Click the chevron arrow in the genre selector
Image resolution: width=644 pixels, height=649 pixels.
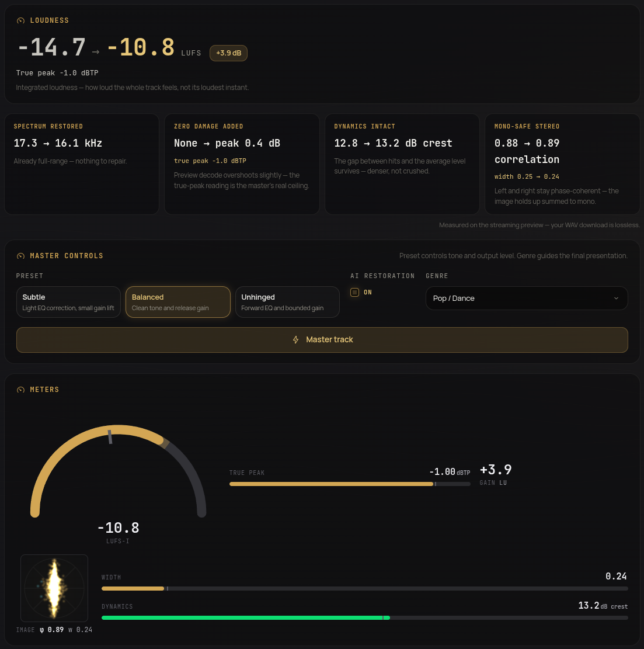tap(616, 298)
